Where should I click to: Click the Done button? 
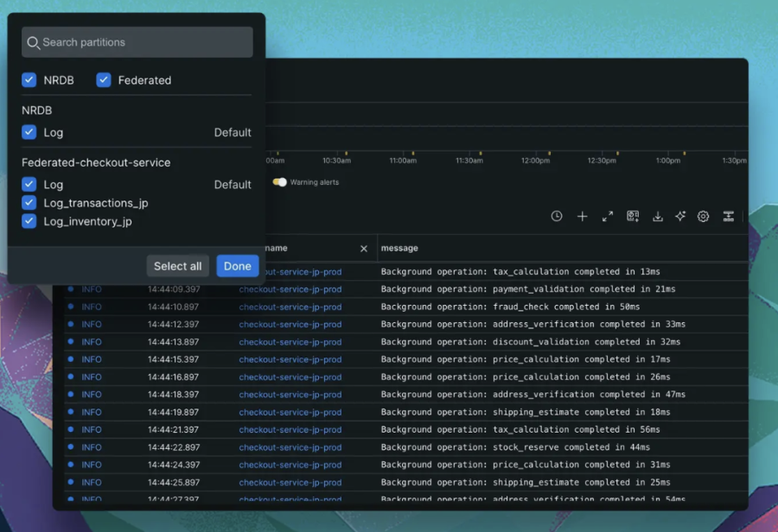click(238, 266)
